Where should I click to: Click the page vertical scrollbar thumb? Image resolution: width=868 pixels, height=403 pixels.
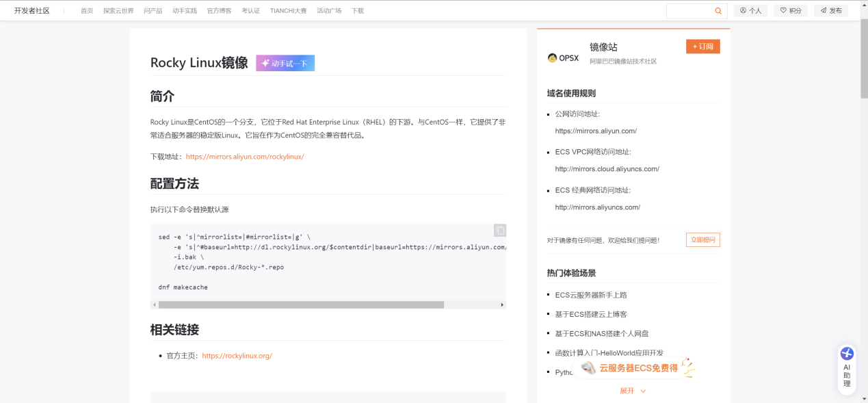point(864,58)
